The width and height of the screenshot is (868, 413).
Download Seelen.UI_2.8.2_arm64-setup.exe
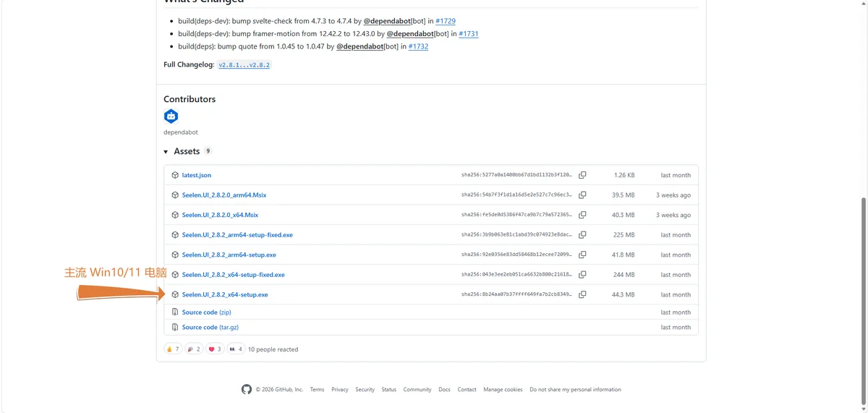229,255
